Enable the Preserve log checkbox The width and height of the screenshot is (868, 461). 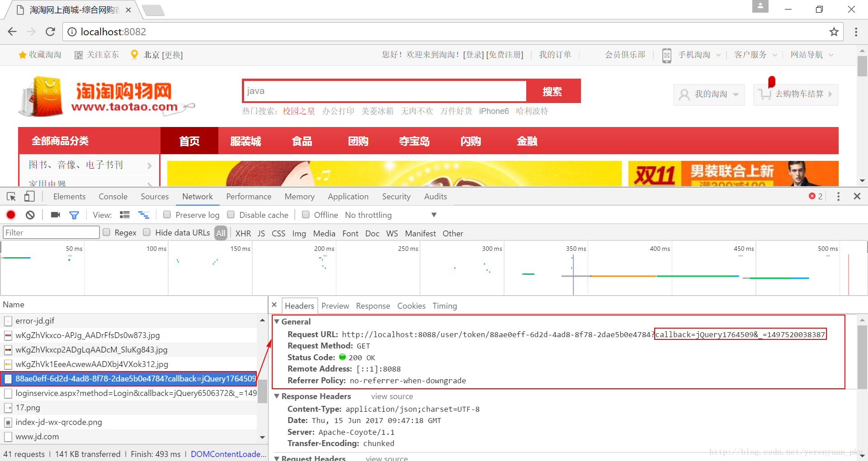pyautogui.click(x=167, y=215)
